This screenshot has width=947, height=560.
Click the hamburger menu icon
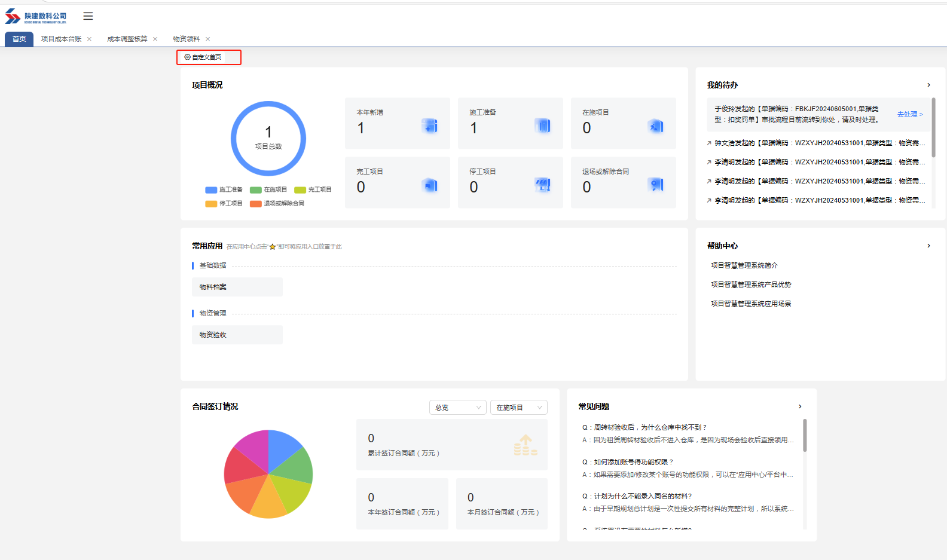[x=88, y=16]
